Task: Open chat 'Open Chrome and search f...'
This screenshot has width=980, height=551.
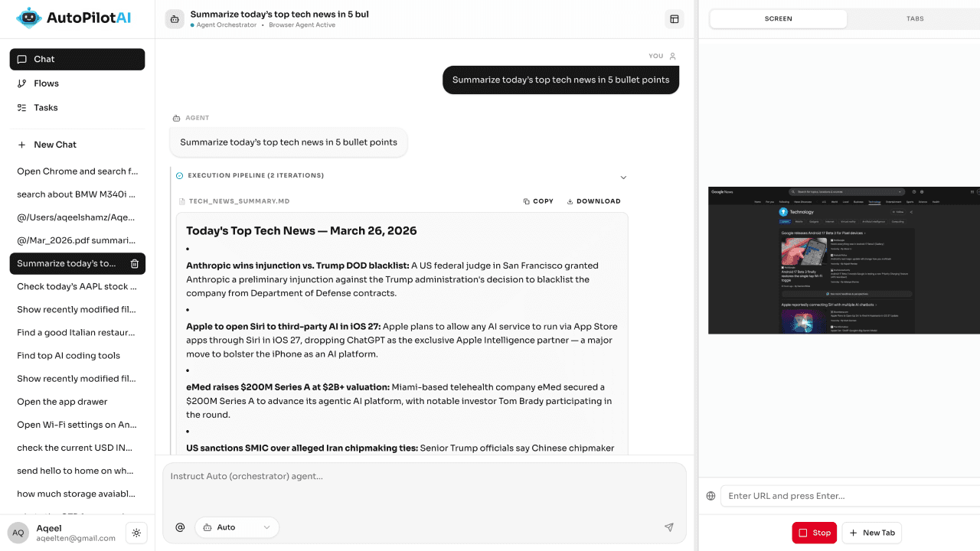Action: coord(77,171)
